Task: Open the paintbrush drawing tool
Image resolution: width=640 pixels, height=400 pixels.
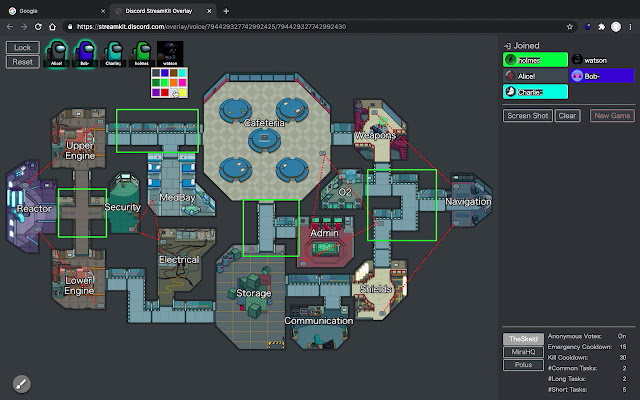Action: pos(22,383)
